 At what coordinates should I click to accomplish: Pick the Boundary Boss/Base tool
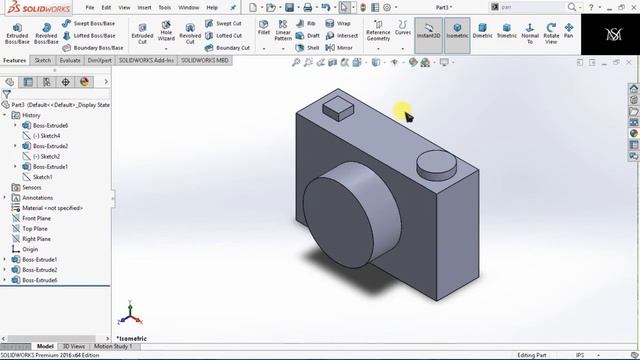coord(93,48)
